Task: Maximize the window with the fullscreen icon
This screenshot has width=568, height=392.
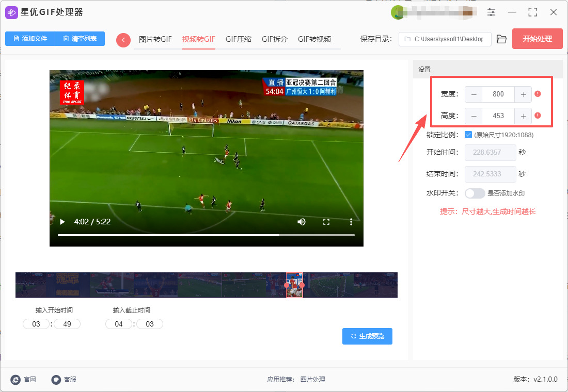Action: click(x=532, y=12)
